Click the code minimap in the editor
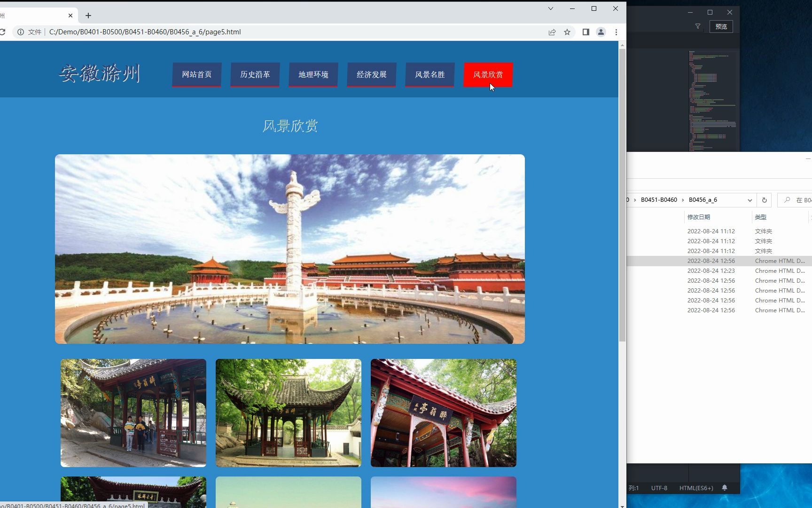The width and height of the screenshot is (812, 508). tap(712, 100)
